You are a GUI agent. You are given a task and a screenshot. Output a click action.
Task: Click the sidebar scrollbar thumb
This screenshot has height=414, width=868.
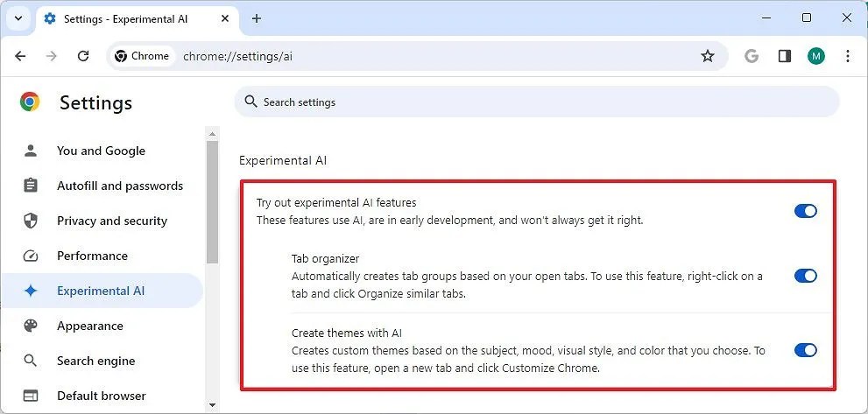212,202
